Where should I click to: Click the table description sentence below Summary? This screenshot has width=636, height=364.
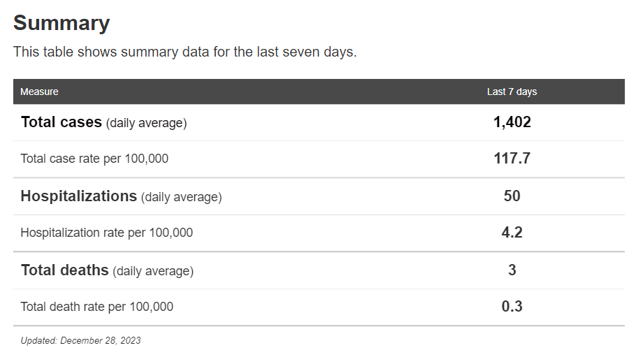[x=185, y=52]
